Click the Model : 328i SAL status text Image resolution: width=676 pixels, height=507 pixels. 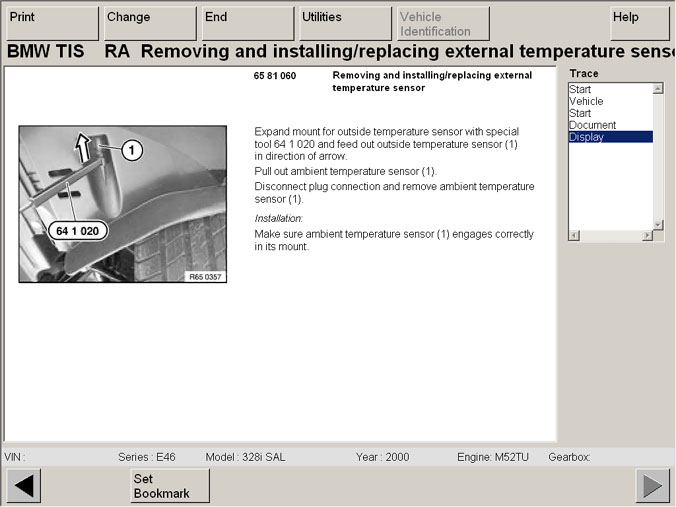coord(245,457)
